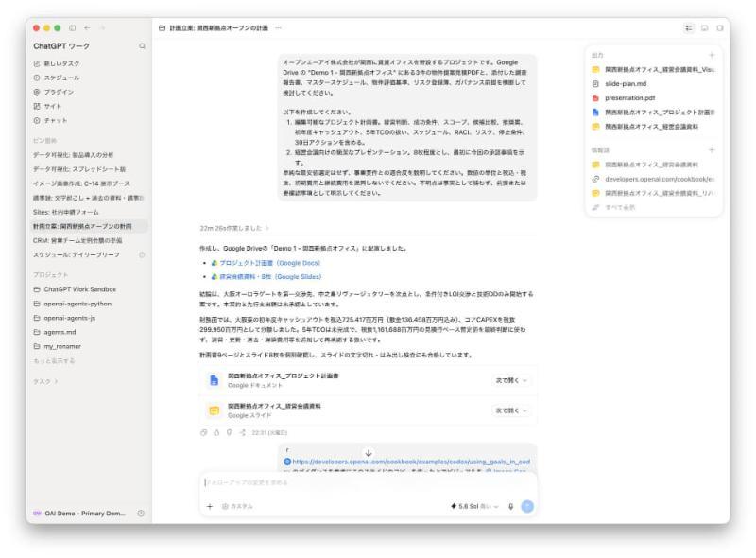This screenshot has width=756, height=558.
Task: Give the response a thumbs down
Action: [x=230, y=432]
